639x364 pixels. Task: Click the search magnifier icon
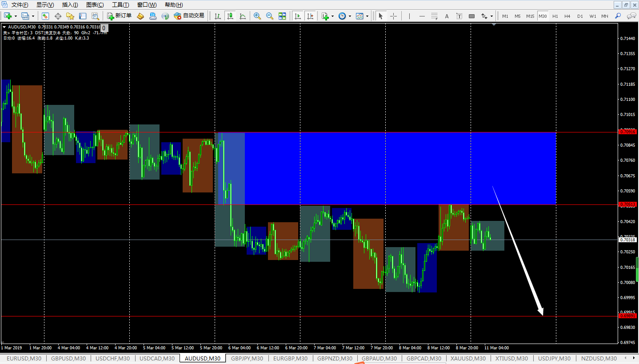click(x=618, y=16)
